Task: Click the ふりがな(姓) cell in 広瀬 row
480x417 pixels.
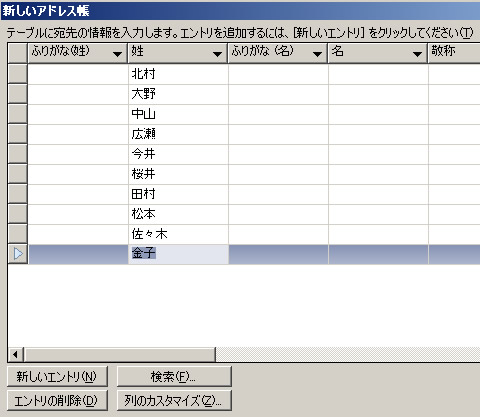Action: [x=78, y=134]
